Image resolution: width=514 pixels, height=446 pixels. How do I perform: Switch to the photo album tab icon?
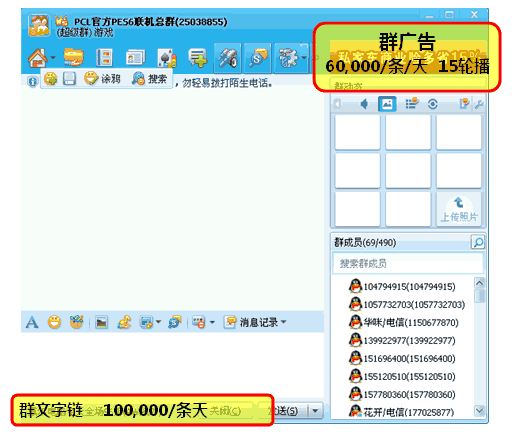(x=387, y=104)
